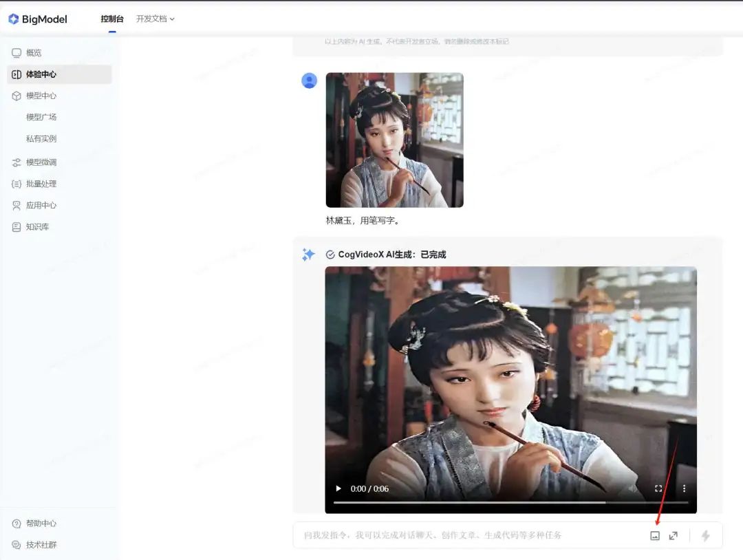Click the CogVideoX AI生成：已完成 status text
Image resolution: width=743 pixels, height=560 pixels.
[x=392, y=255]
